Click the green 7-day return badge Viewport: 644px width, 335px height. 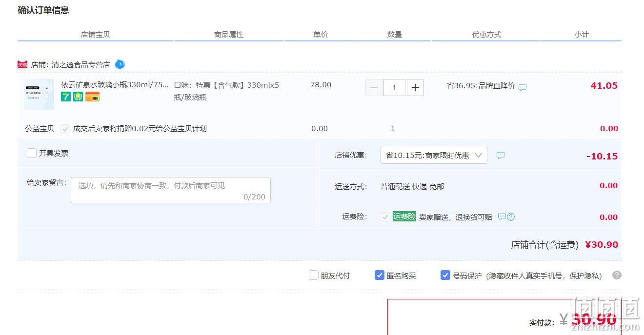click(66, 97)
